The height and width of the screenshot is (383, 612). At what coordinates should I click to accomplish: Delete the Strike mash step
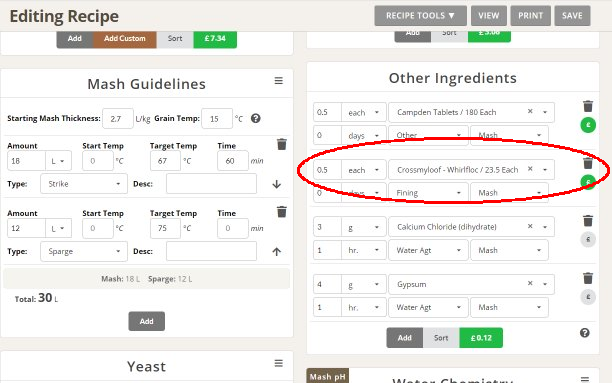tap(281, 144)
